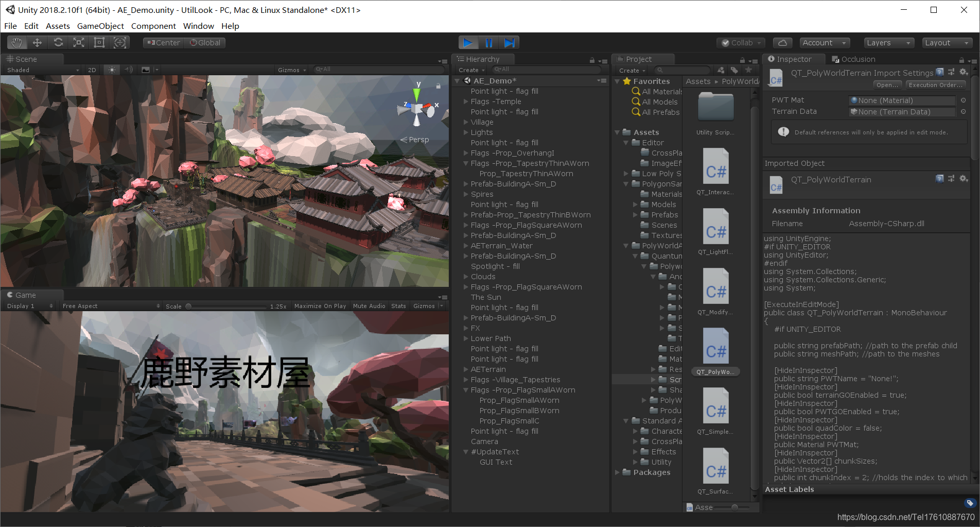Toggle scene audio speaker icon
Image resolution: width=980 pixels, height=527 pixels.
pos(129,70)
